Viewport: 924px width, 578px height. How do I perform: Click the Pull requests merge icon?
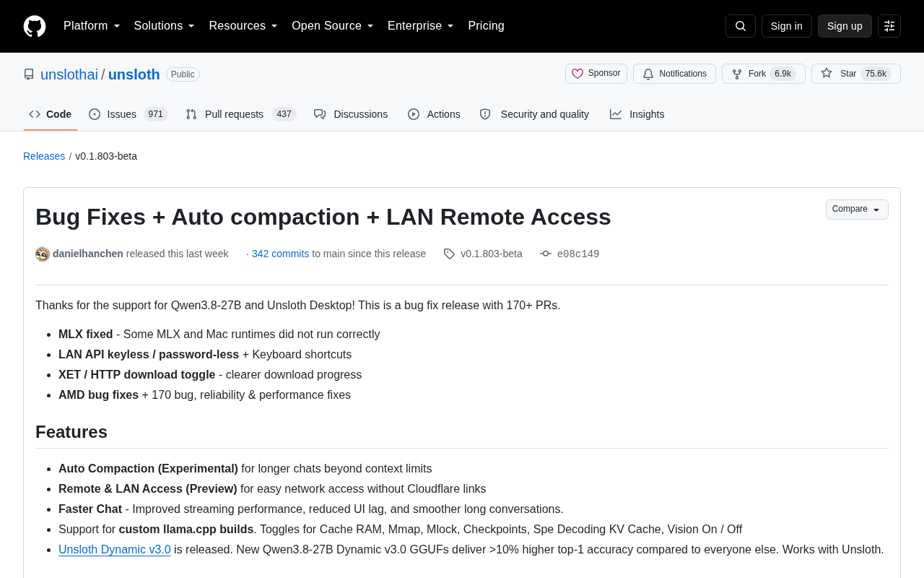click(x=191, y=114)
